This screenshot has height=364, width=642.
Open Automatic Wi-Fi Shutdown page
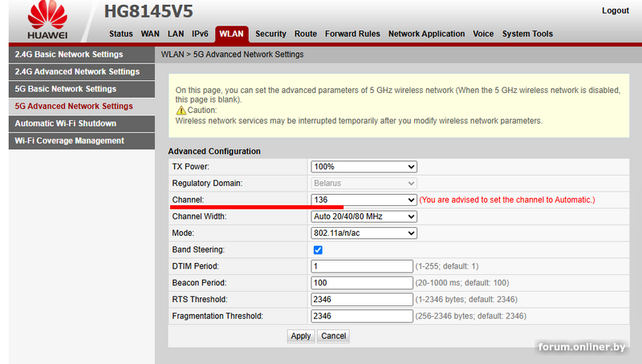pos(82,123)
